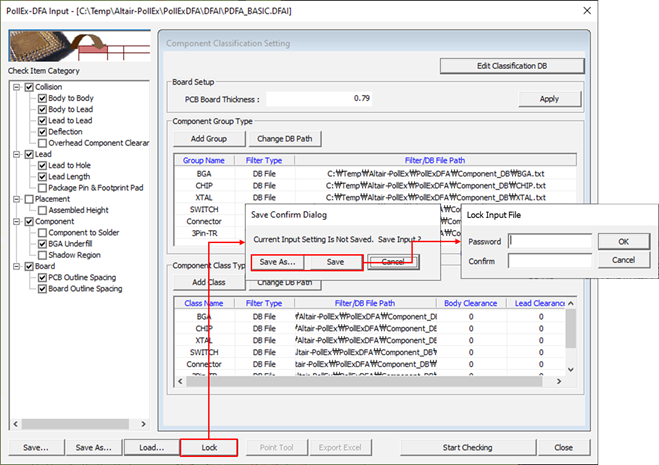Collapse the Lead category node
This screenshot has height=465, width=659.
tap(17, 155)
